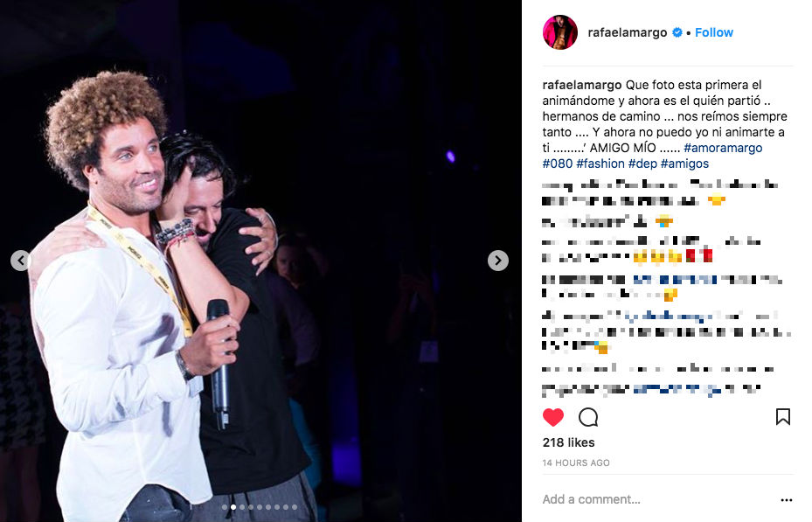
Task: Unlike the post via red heart icon
Action: [x=553, y=417]
